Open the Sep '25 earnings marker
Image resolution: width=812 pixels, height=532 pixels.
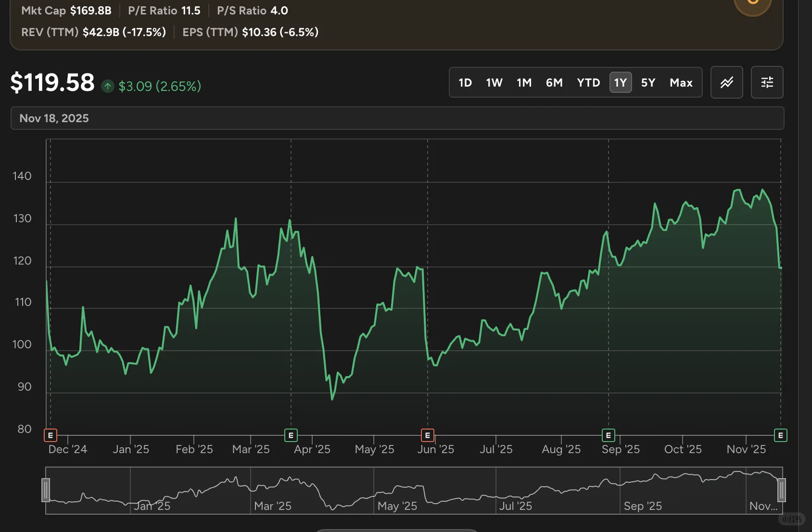click(609, 435)
